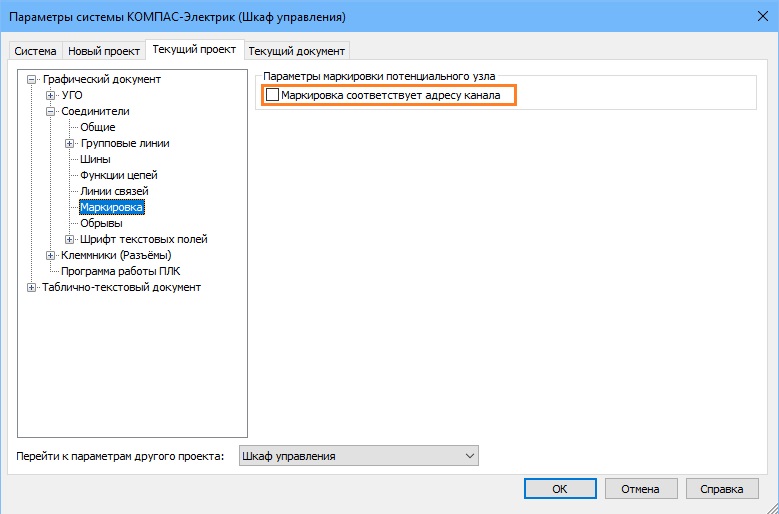Screen dimensions: 779x514
Task: Collapse the Соединители tree node
Action: coord(51,112)
